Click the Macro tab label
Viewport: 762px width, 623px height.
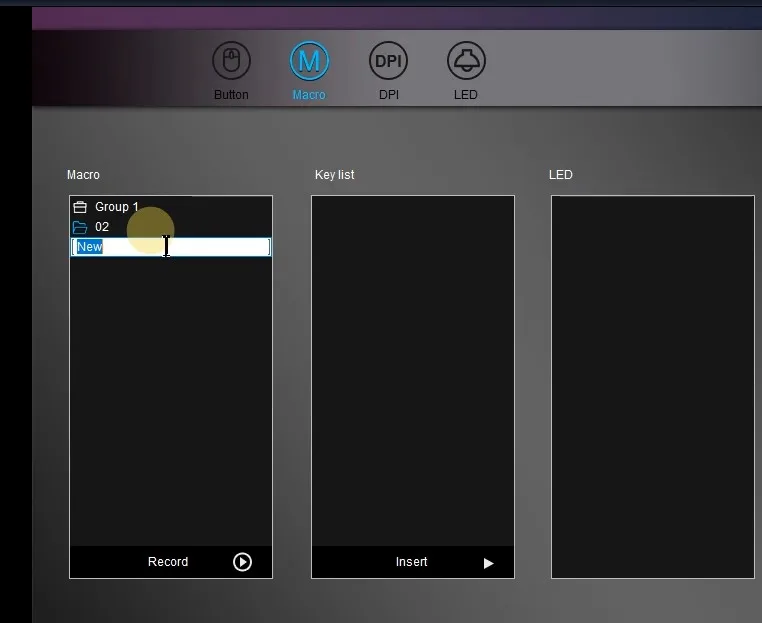tap(309, 95)
